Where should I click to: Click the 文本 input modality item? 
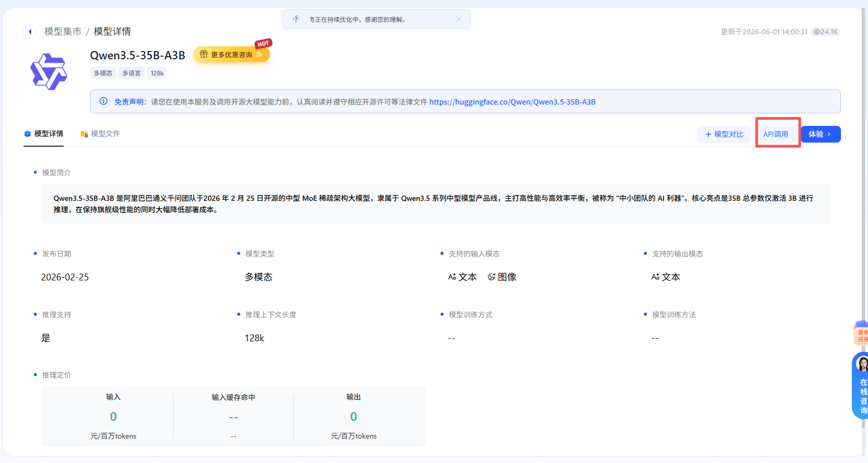click(462, 277)
